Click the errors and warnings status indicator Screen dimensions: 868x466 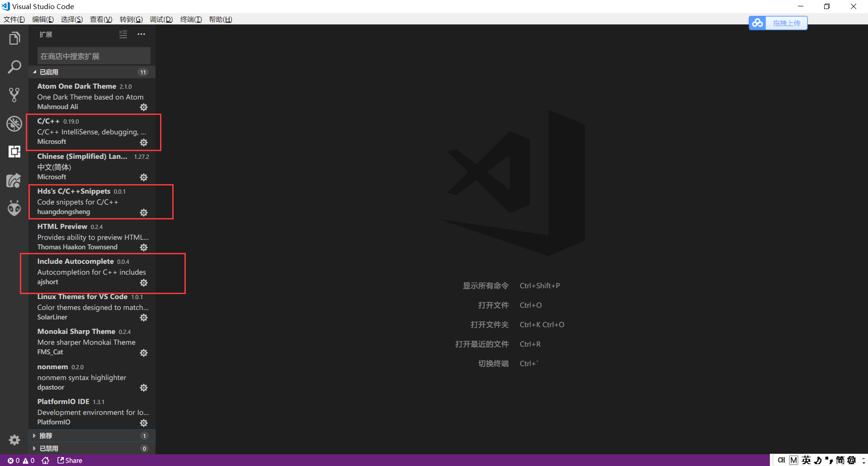(x=21, y=461)
